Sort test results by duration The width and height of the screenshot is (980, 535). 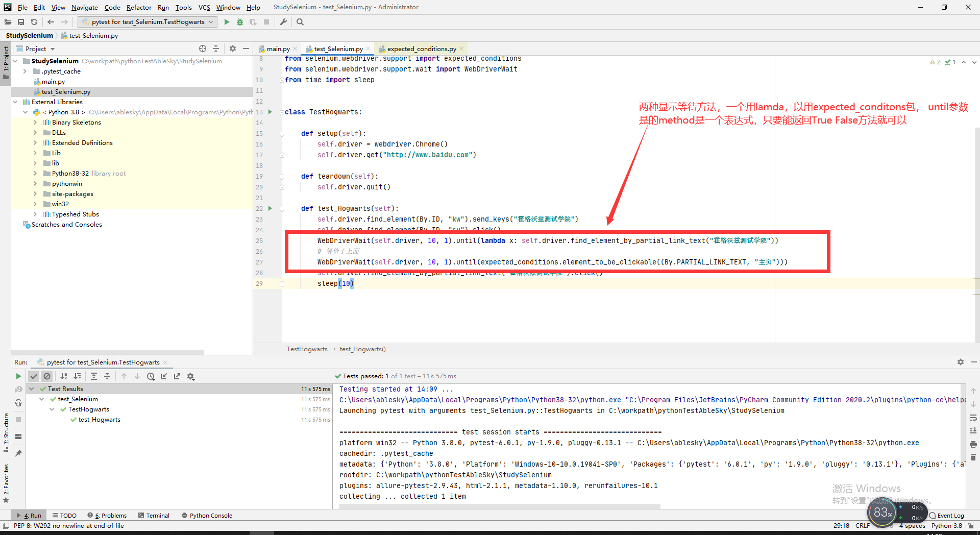77,376
